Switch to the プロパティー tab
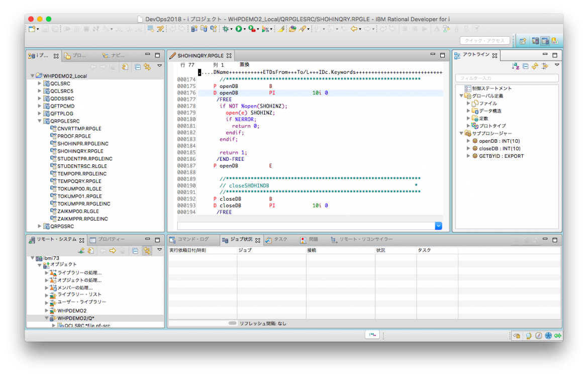This screenshot has width=588, height=377. click(107, 240)
